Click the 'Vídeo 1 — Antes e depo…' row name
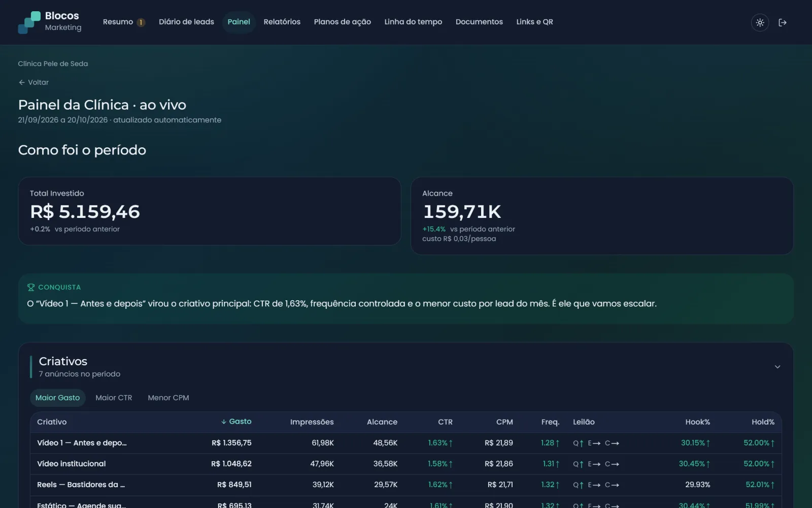 pos(82,443)
